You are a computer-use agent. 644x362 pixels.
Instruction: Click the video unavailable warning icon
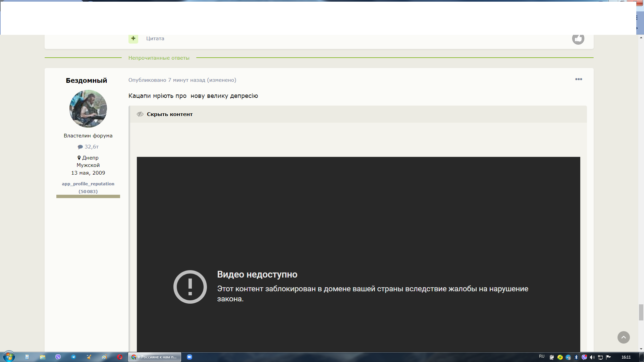pyautogui.click(x=190, y=287)
